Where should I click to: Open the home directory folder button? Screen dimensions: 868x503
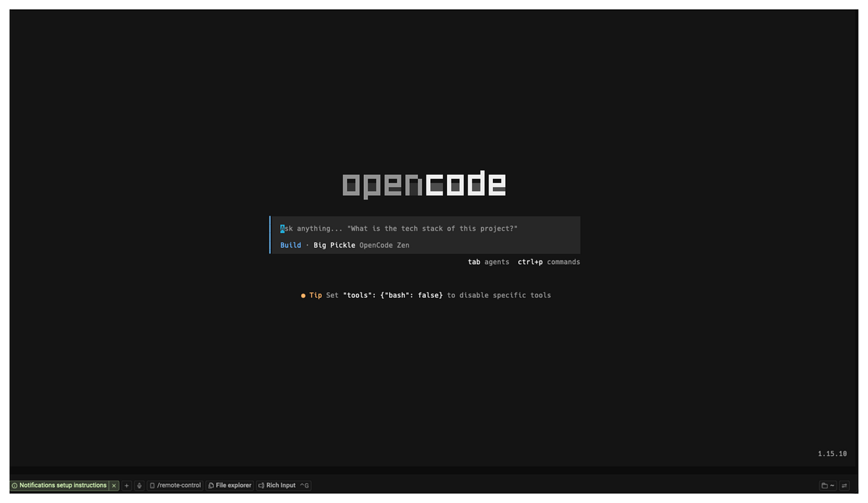(x=828, y=486)
